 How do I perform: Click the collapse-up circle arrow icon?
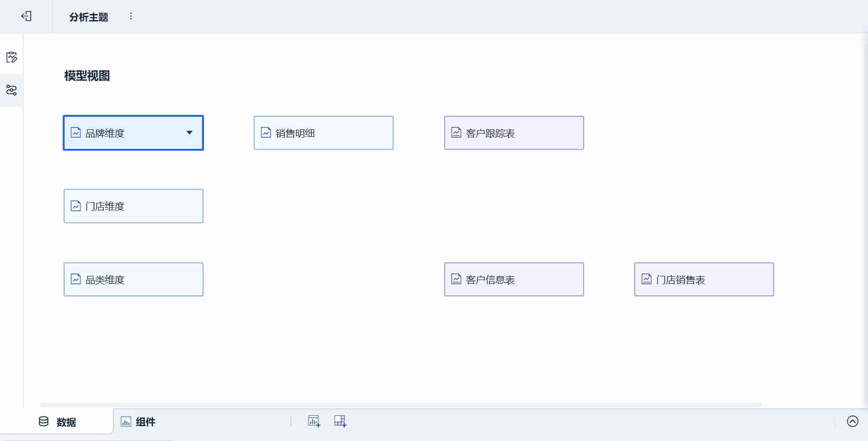852,421
